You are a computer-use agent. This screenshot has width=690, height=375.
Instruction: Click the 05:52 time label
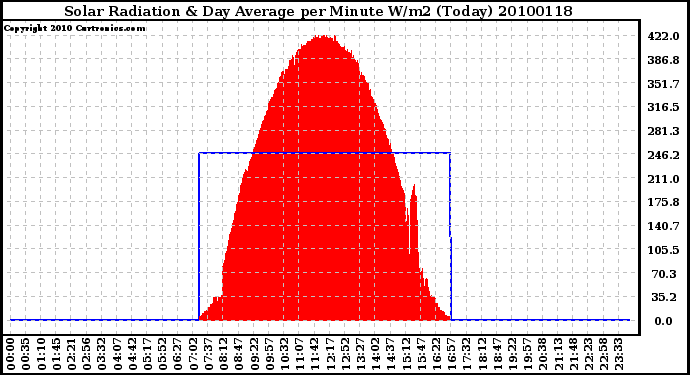(162, 354)
